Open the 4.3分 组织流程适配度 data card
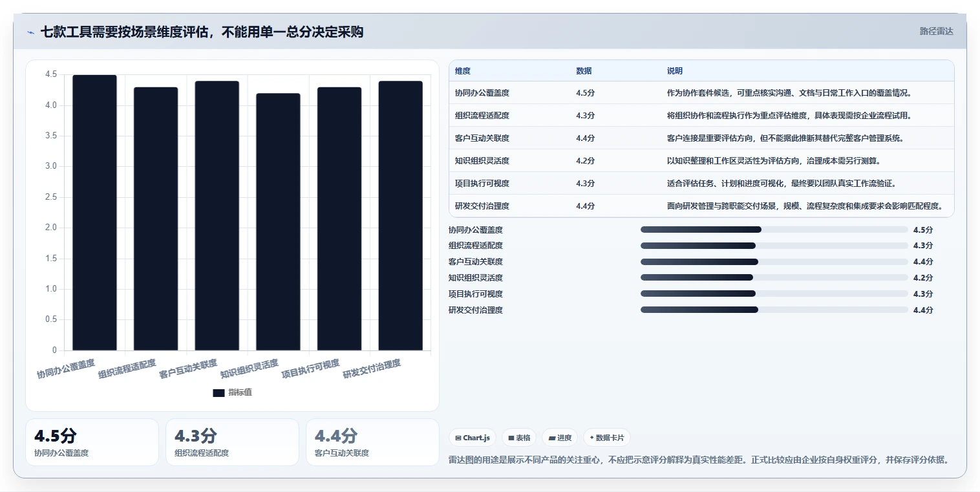Viewport: 980px width, 492px height. 232,442
